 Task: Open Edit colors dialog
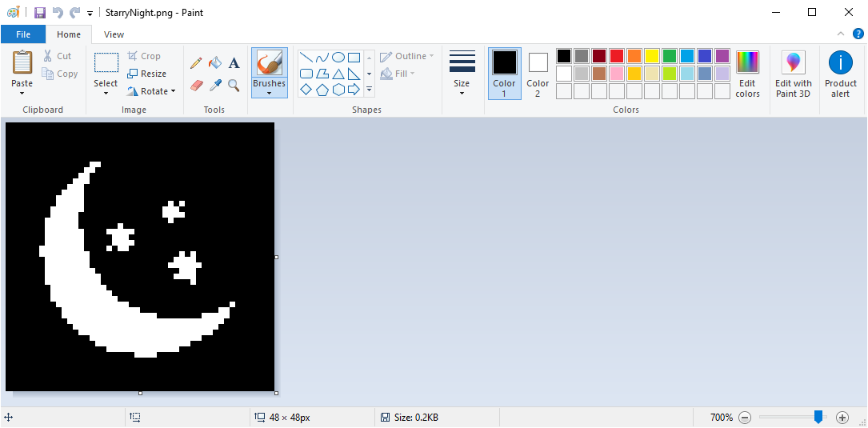pos(747,74)
